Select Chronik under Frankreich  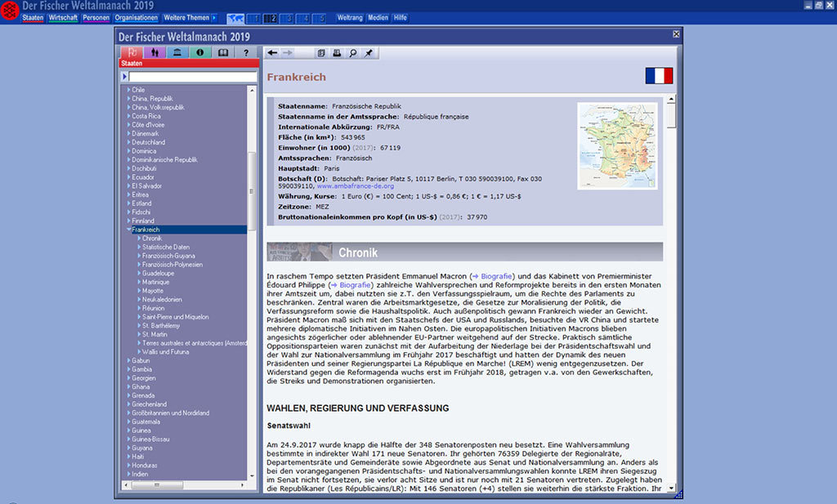(152, 239)
